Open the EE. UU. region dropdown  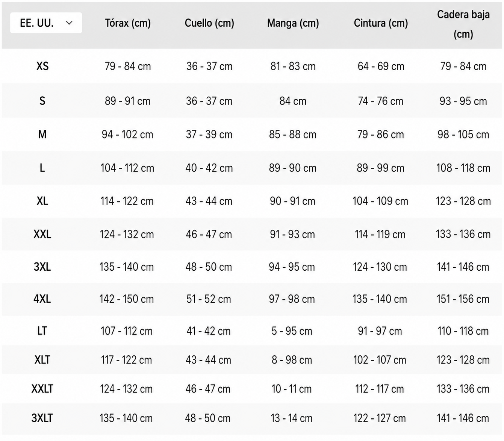coord(46,23)
